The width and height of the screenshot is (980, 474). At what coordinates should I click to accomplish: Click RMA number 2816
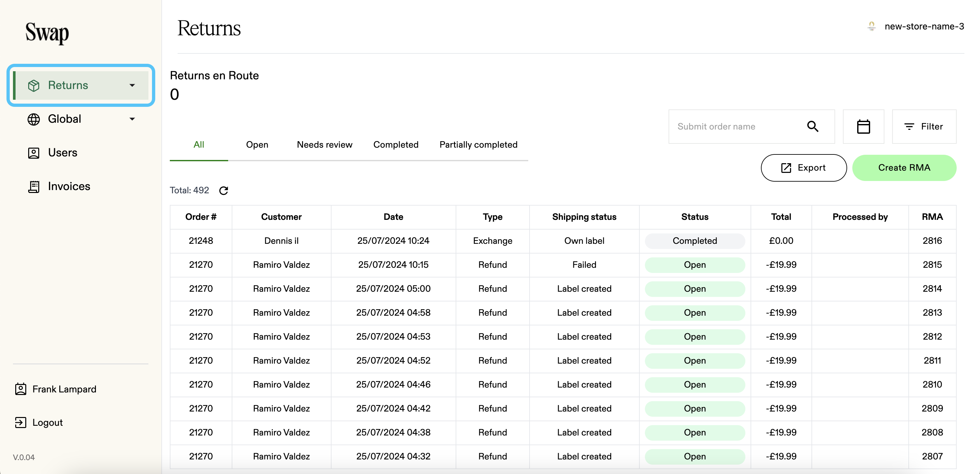coord(932,241)
